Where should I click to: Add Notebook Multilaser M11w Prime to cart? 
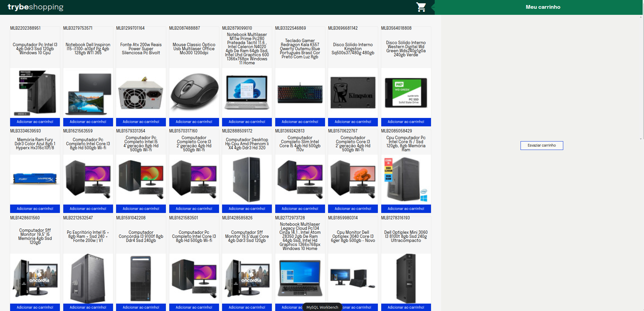247,122
